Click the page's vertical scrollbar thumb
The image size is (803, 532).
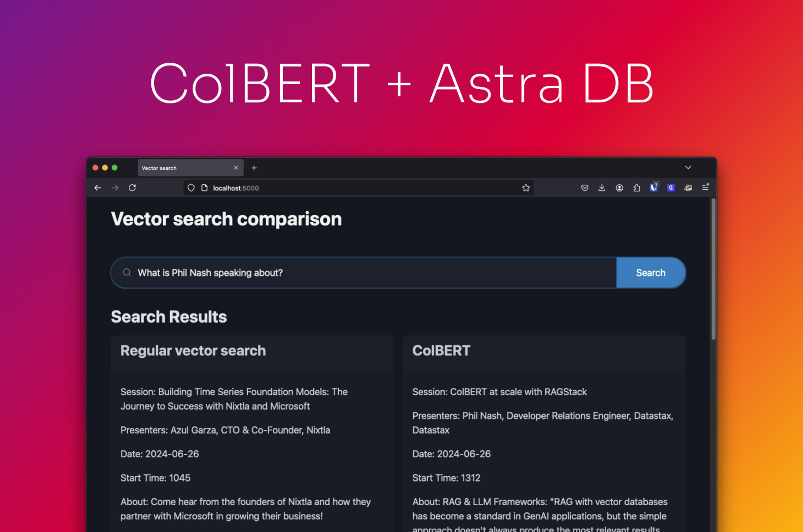pyautogui.click(x=713, y=268)
